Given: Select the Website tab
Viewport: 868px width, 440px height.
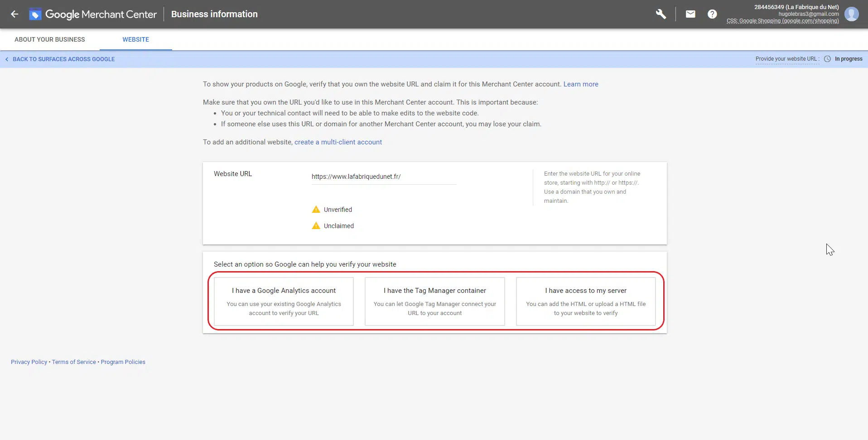Looking at the screenshot, I should [135, 39].
